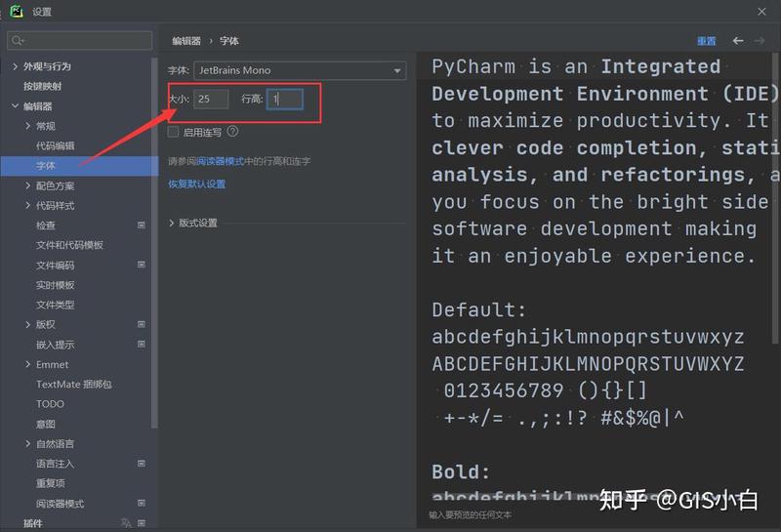This screenshot has height=532, width=781.
Task: Open TextMate 捆绑包 settings page
Action: [74, 384]
